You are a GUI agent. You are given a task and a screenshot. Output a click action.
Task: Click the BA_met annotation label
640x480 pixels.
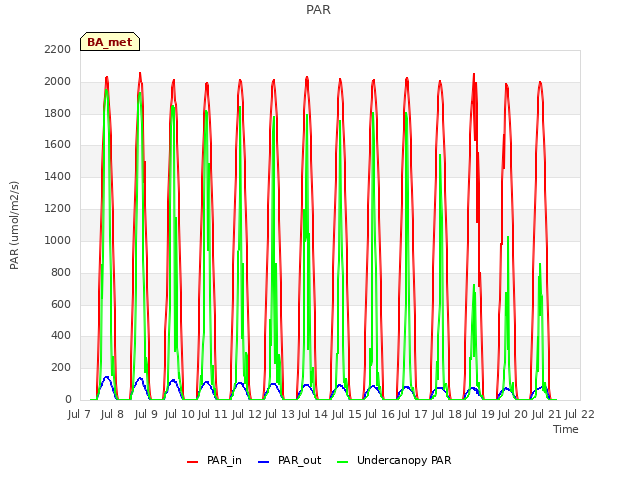pyautogui.click(x=110, y=42)
